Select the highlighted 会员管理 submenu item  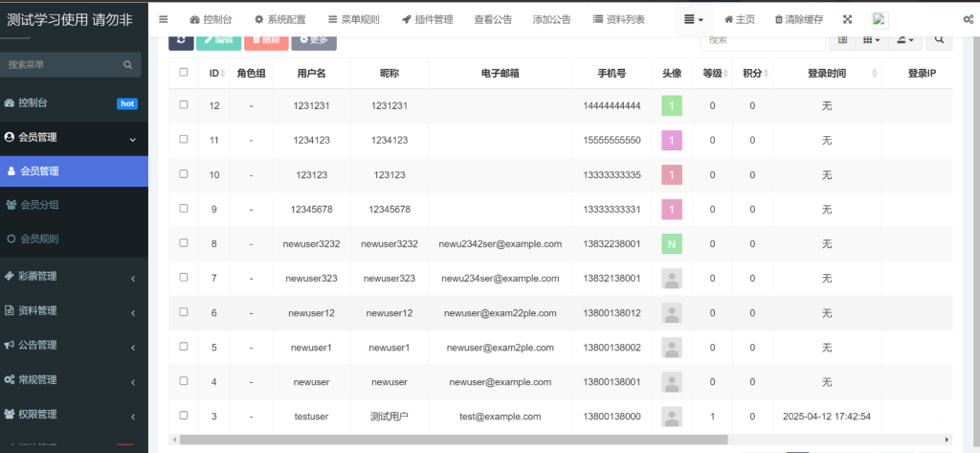(x=74, y=170)
